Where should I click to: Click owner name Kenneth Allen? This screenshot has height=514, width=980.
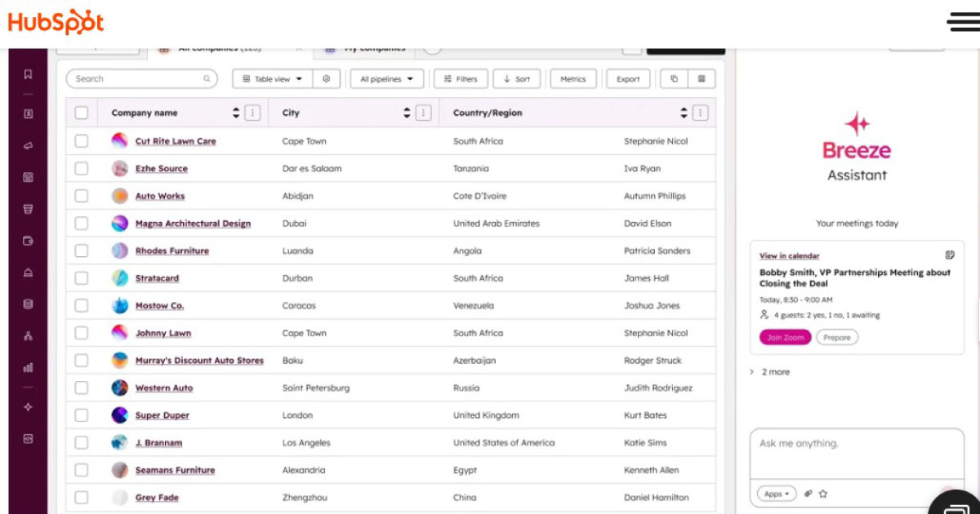(652, 471)
